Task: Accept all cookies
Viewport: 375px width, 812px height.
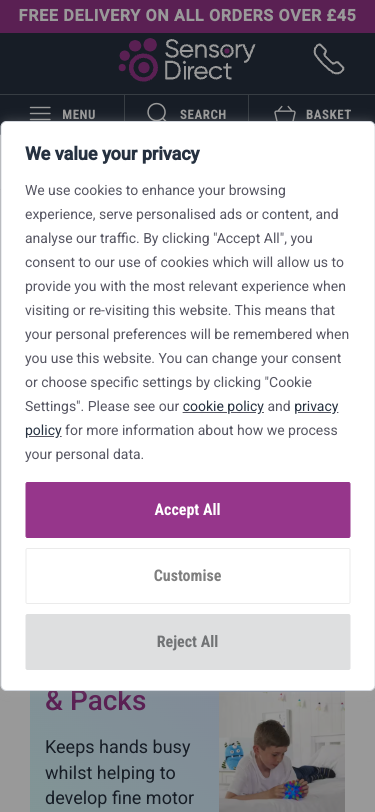Action: pyautogui.click(x=188, y=510)
